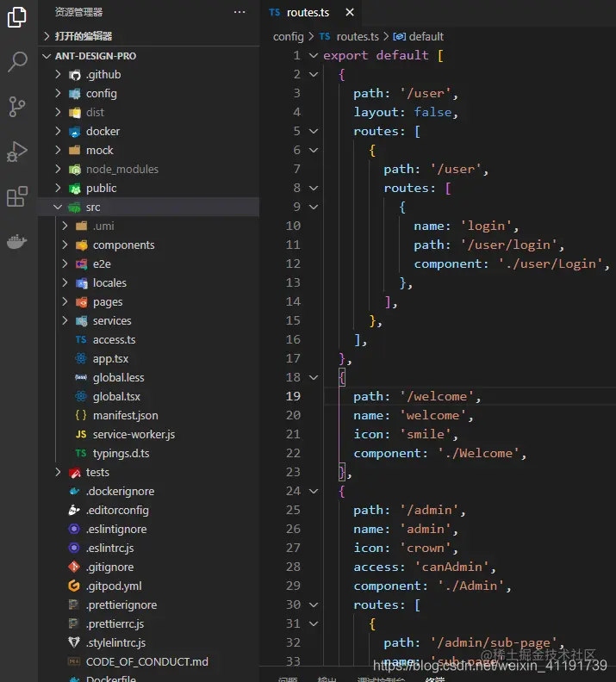616x682 pixels.
Task: Open the .editorconfig file
Action: 117,510
